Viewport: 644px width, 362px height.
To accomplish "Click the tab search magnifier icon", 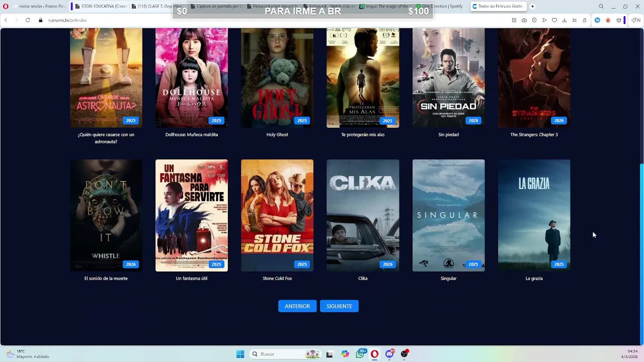I will click(601, 7).
